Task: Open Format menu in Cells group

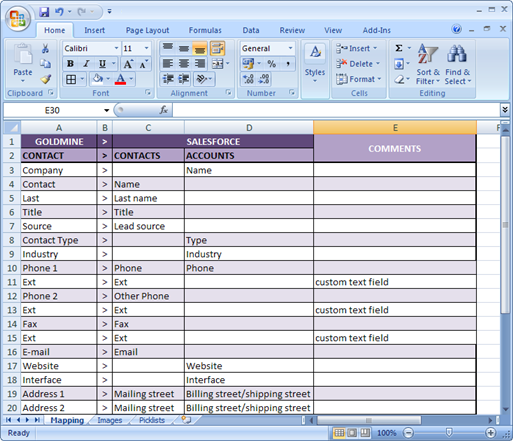Action: point(359,79)
